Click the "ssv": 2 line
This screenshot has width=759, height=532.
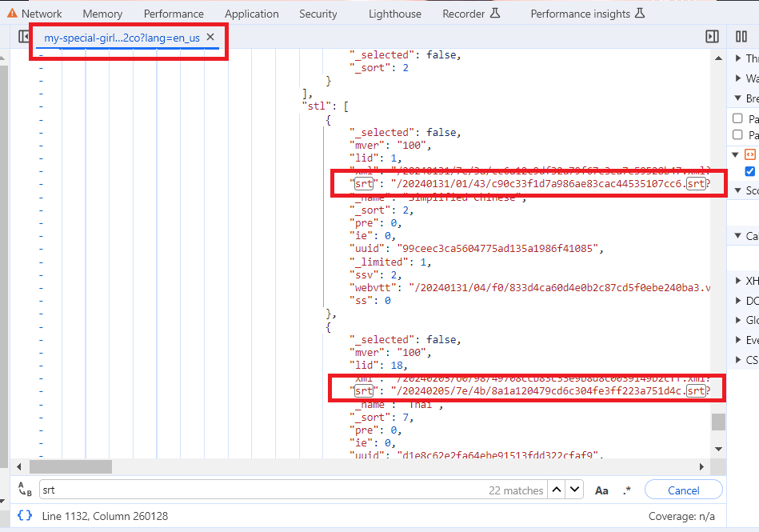(x=376, y=275)
